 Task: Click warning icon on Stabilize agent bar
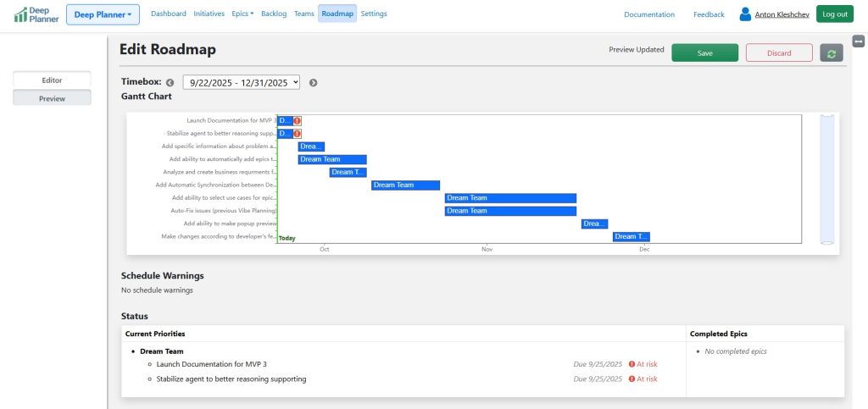pyautogui.click(x=298, y=134)
